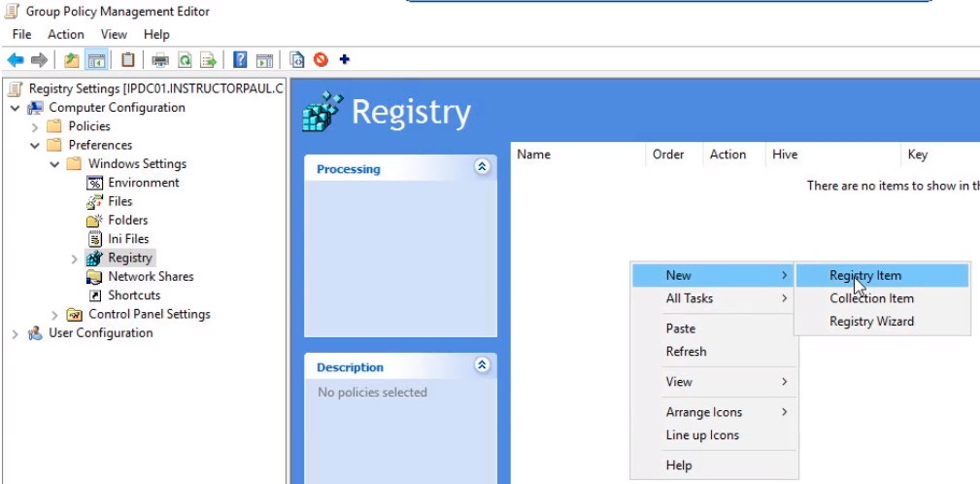The width and height of the screenshot is (980, 484).
Task: Select Paste in the context menu
Action: [x=713, y=328]
